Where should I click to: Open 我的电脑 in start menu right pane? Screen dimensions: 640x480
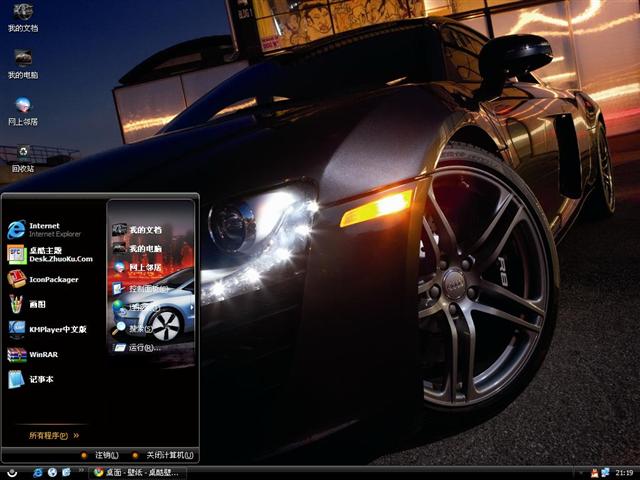click(137, 248)
